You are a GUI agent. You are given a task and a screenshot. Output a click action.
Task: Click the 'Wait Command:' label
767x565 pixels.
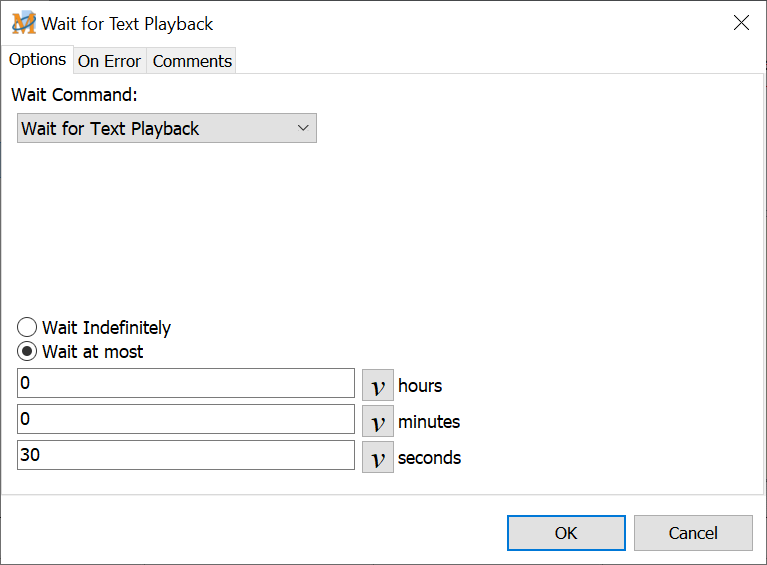(x=74, y=95)
